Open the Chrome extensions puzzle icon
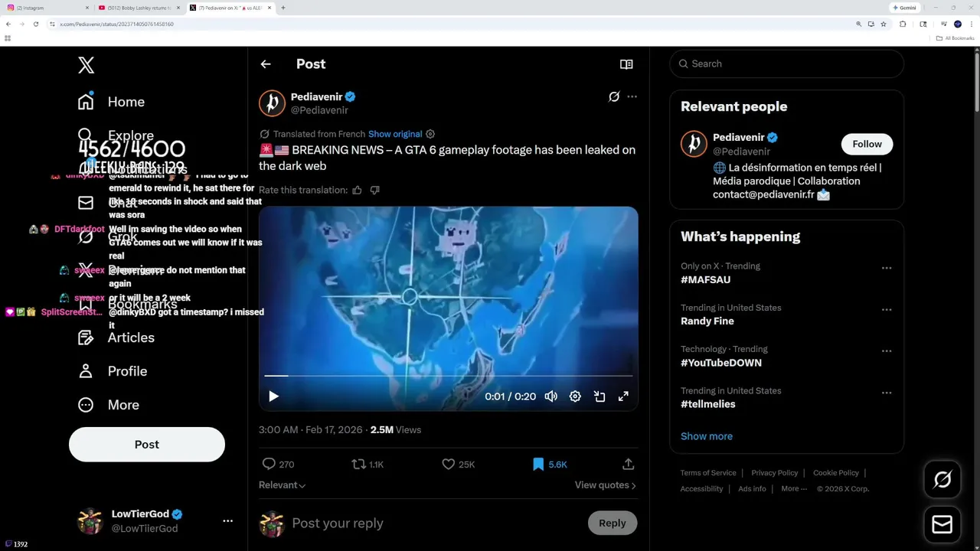 pyautogui.click(x=903, y=24)
